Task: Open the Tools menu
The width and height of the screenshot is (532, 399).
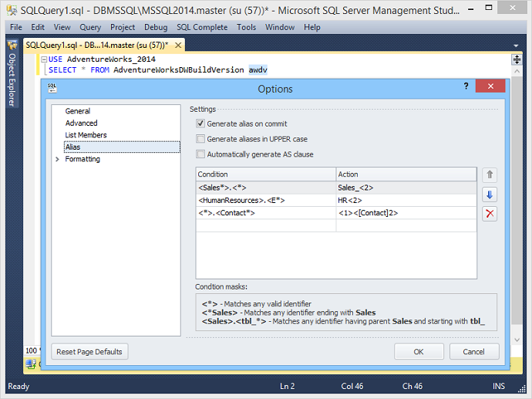Action: (x=246, y=27)
